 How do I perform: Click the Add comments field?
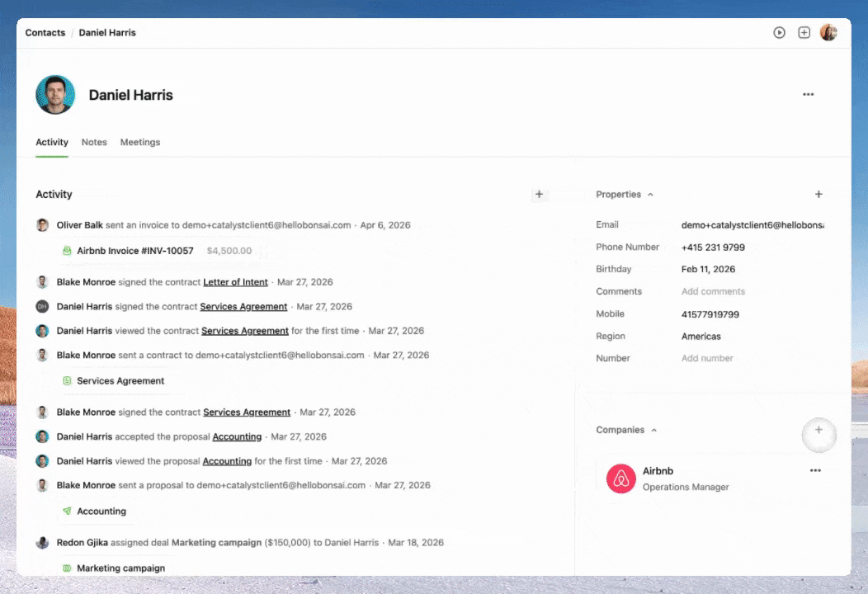(713, 291)
